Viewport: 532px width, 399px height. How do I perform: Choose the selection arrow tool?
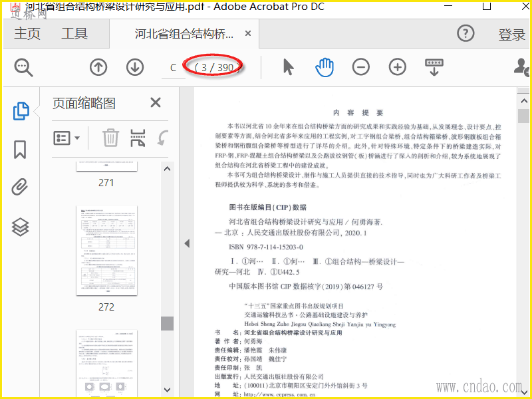click(288, 67)
